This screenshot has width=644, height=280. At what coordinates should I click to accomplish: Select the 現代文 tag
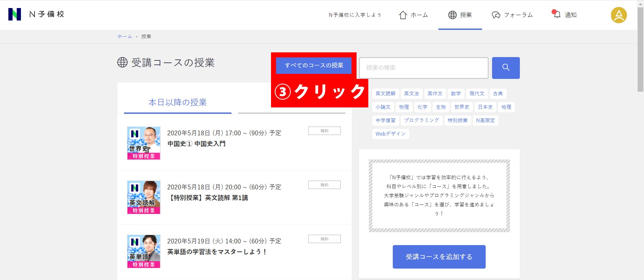[x=477, y=94]
